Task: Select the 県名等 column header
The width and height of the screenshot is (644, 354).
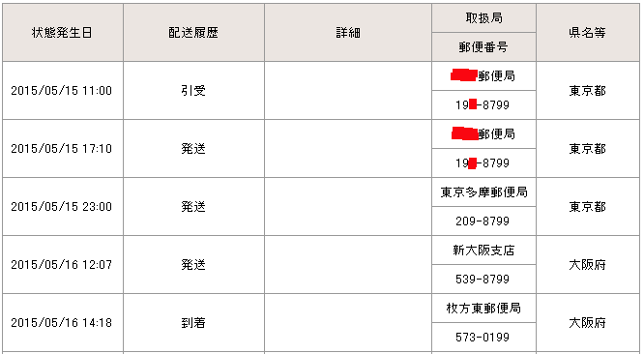Action: [588, 33]
